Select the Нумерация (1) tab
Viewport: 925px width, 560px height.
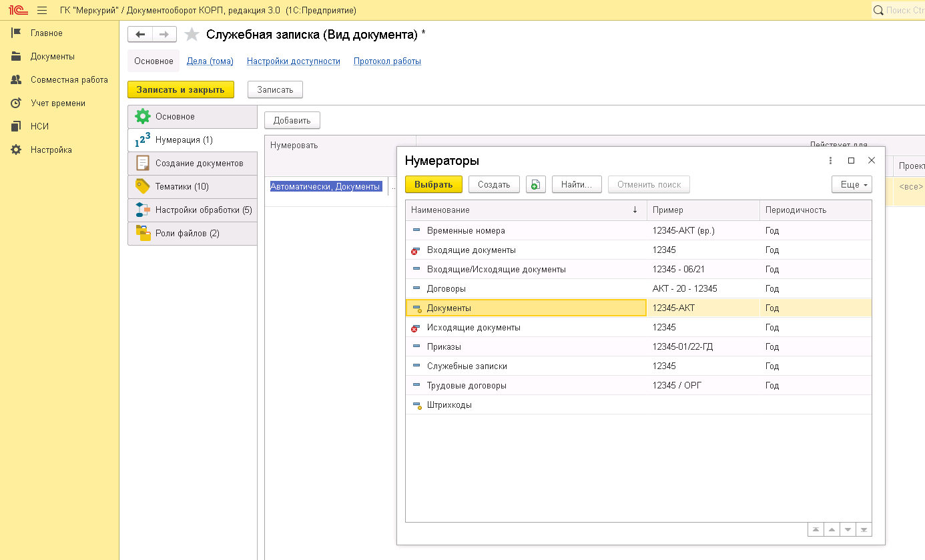192,140
